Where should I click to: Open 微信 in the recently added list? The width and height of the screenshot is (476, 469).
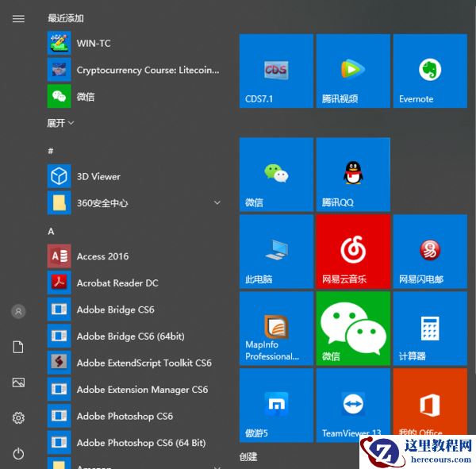pyautogui.click(x=133, y=97)
